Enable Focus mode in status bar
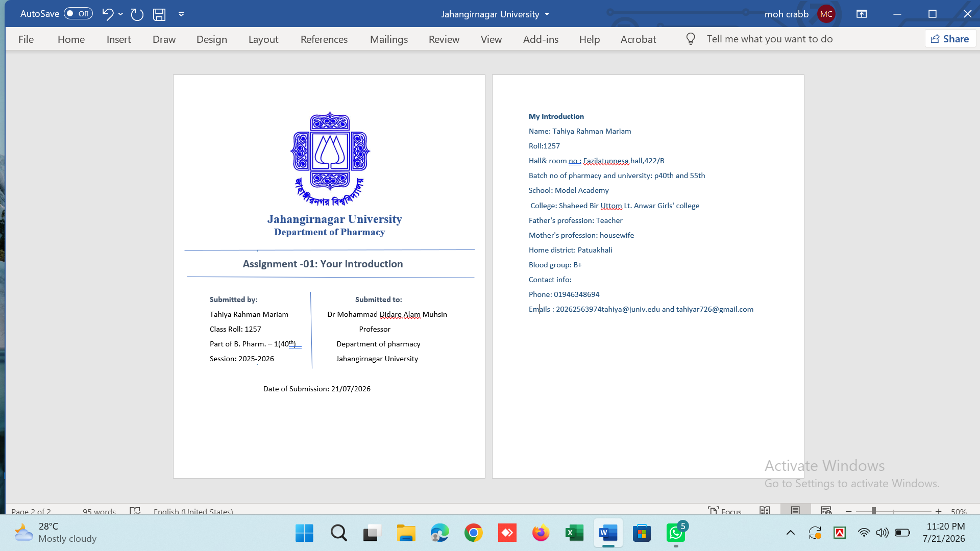The width and height of the screenshot is (980, 551). click(725, 511)
